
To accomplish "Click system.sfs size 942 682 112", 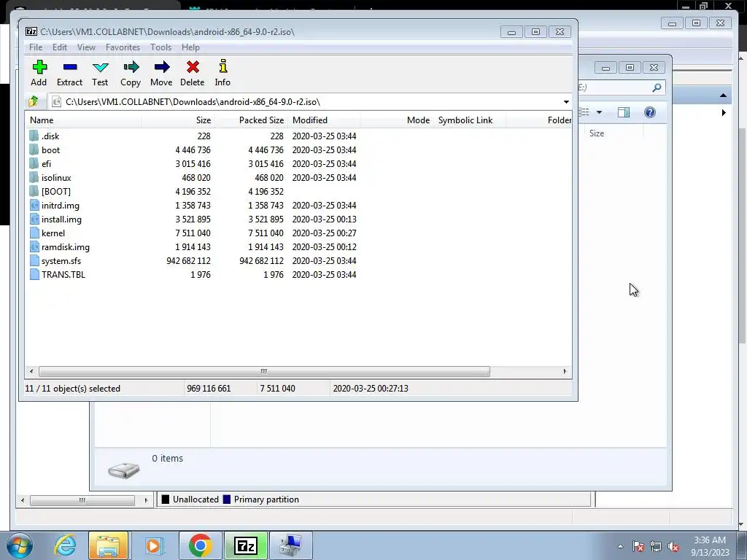I will [x=188, y=261].
